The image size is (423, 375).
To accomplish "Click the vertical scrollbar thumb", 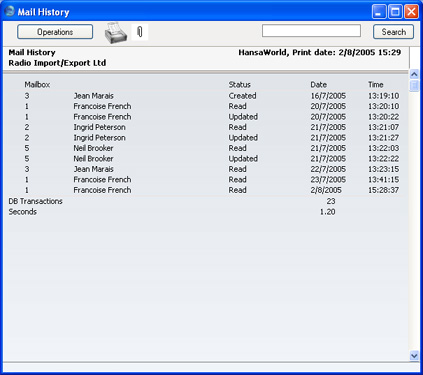I will [x=414, y=86].
